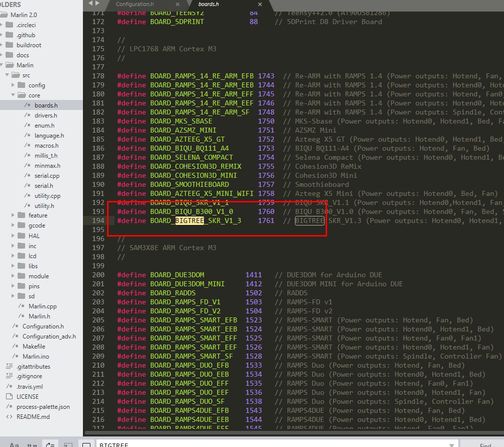504x447 pixels.
Task: Click the docs folder icon
Action: tap(10, 55)
